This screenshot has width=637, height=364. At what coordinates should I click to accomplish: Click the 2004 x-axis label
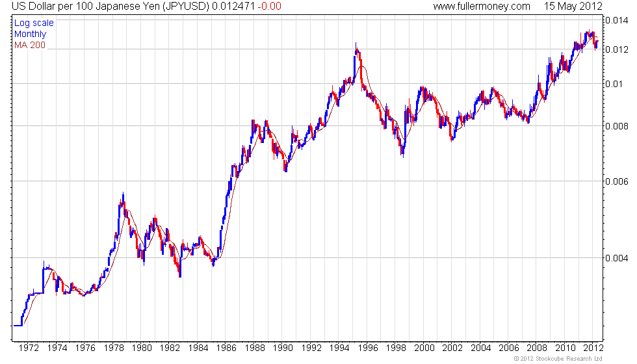[x=480, y=348]
